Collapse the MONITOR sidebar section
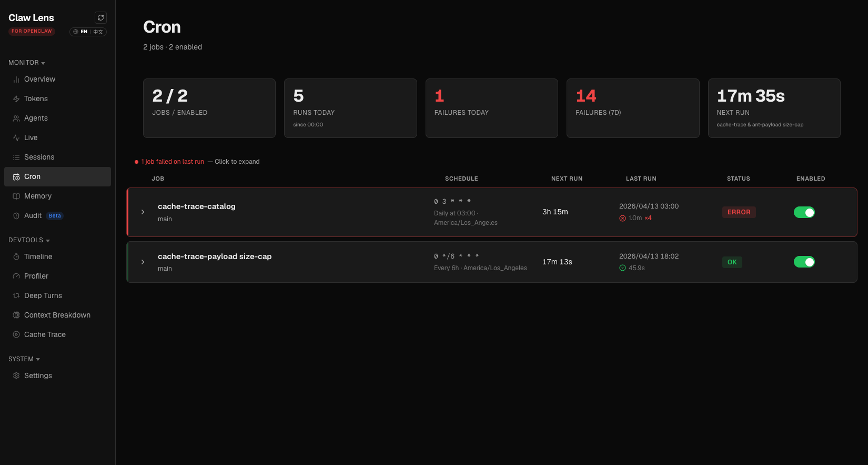This screenshot has height=465, width=868. click(x=27, y=63)
